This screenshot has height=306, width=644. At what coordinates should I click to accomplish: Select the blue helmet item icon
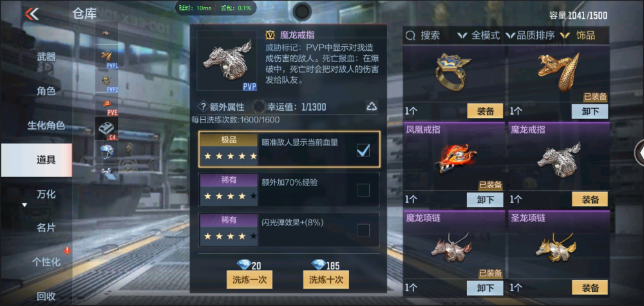(x=107, y=151)
